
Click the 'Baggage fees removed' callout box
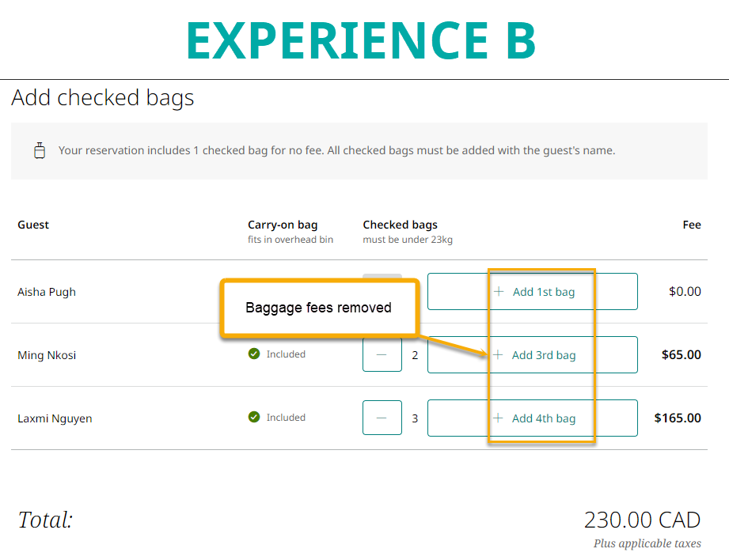point(318,308)
